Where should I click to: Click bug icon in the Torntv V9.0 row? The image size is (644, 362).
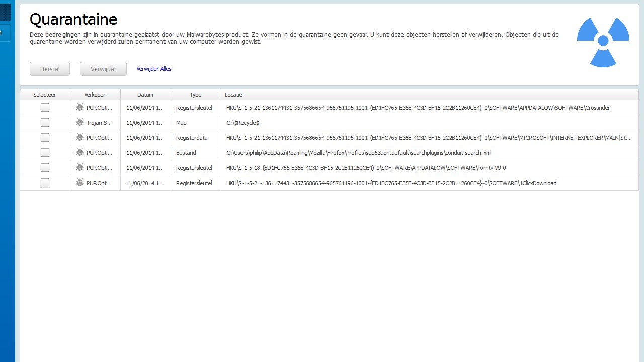(79, 167)
